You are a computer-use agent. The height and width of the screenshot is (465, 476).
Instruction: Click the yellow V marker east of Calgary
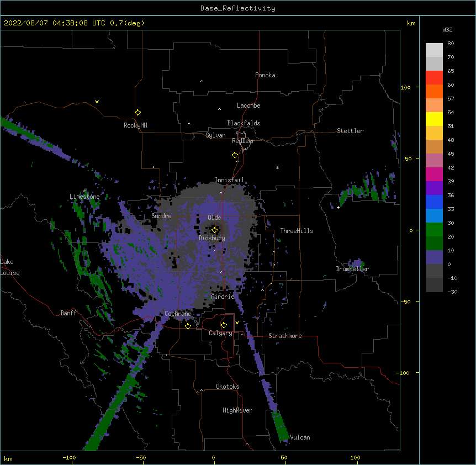237,323
